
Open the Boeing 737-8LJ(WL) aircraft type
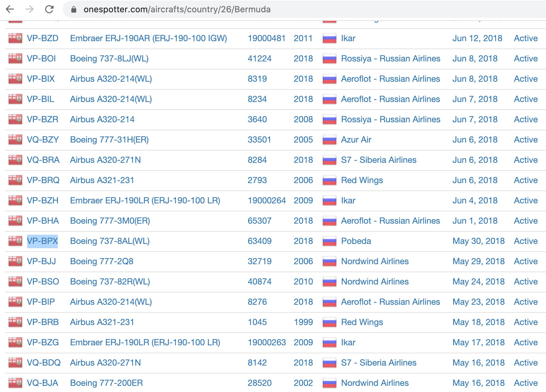click(109, 59)
